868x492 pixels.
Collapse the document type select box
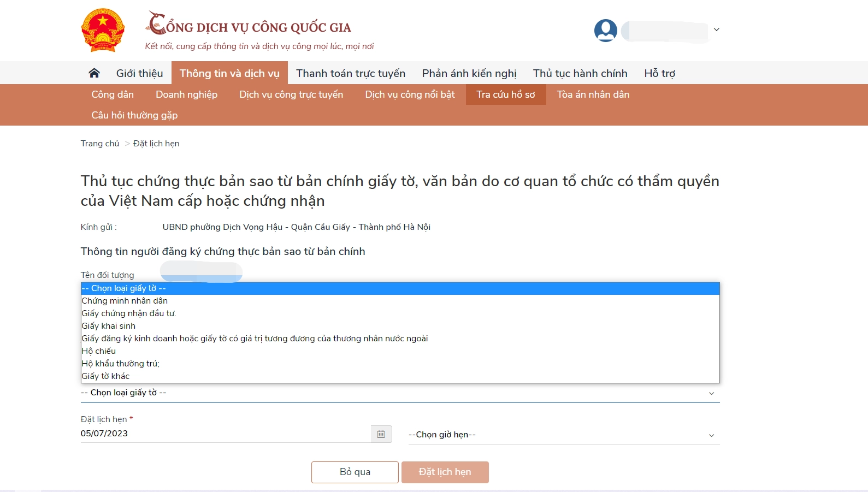click(x=400, y=393)
